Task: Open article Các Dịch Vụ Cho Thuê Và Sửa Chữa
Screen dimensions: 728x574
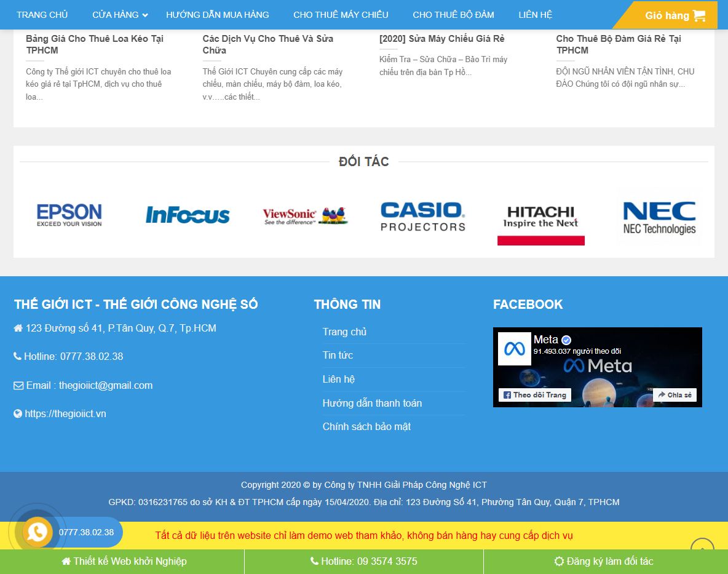Action: [268, 44]
